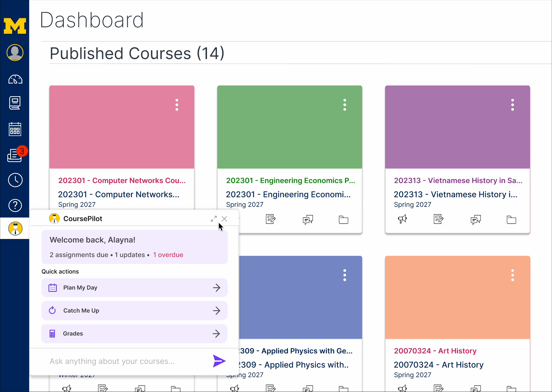Click the blue Applied Physics card banner
The image size is (552, 392).
click(x=301, y=297)
